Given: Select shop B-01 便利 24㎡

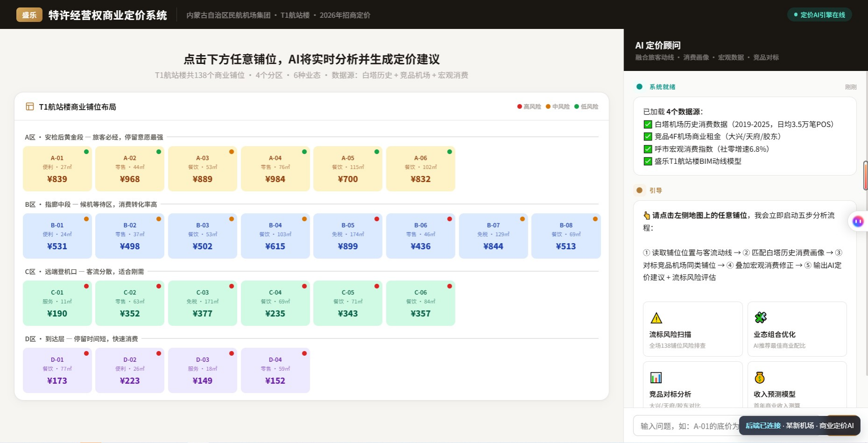Looking at the screenshot, I should click(57, 236).
